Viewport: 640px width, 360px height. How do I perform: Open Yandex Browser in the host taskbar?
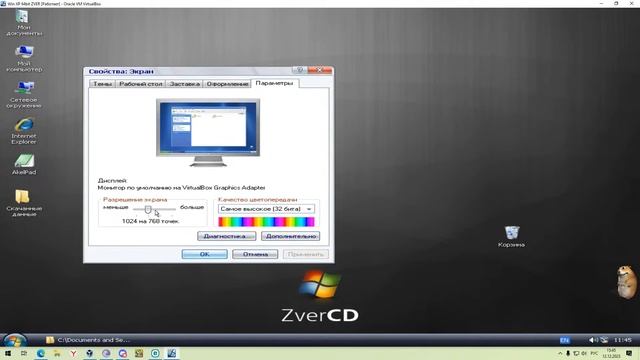coord(73,353)
